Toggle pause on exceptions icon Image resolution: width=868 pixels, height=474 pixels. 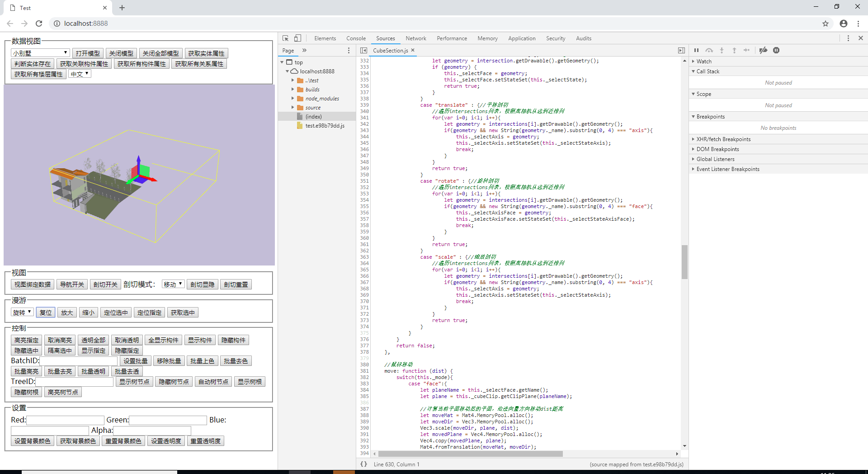point(776,50)
